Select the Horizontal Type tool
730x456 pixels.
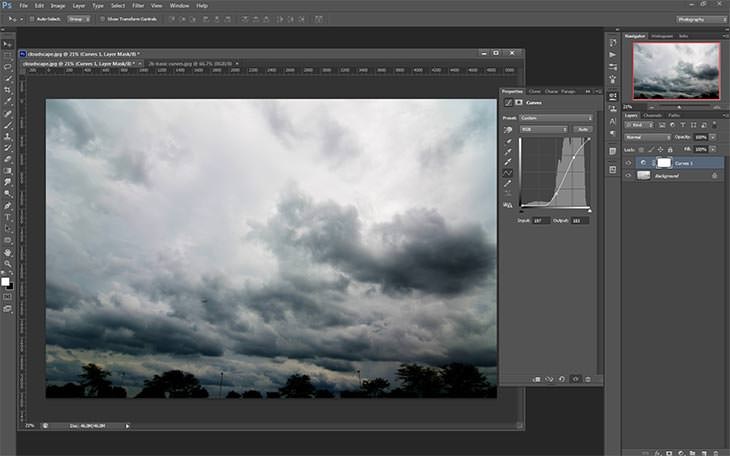[7, 217]
